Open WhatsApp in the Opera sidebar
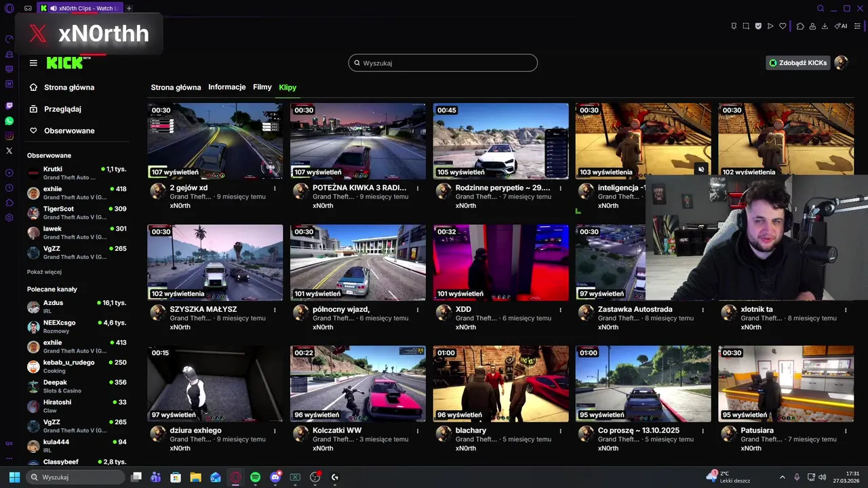The height and width of the screenshot is (488, 868). coord(9,121)
